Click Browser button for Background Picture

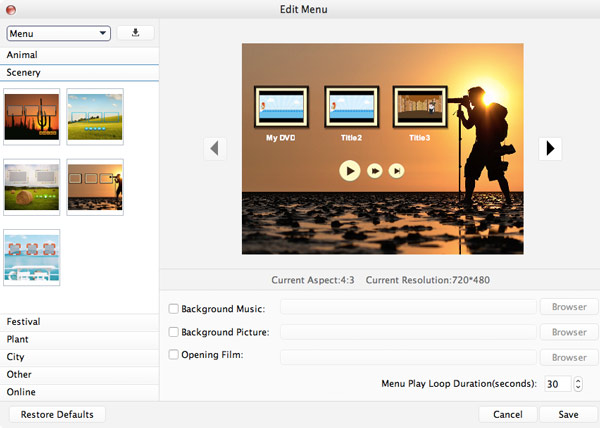tap(569, 332)
